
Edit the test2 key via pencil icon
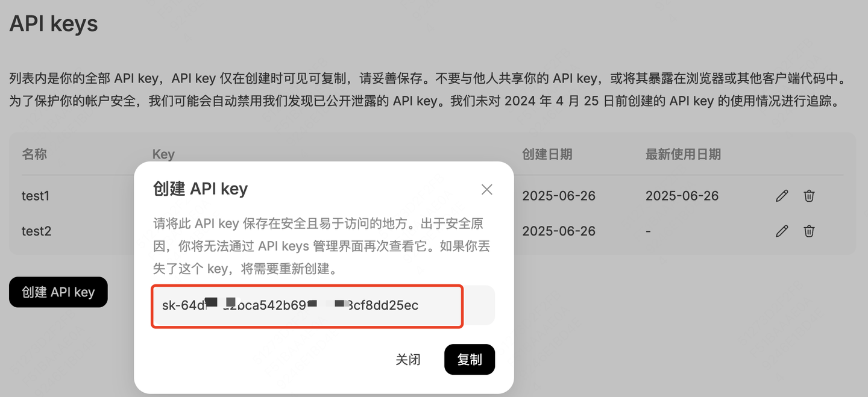(782, 231)
